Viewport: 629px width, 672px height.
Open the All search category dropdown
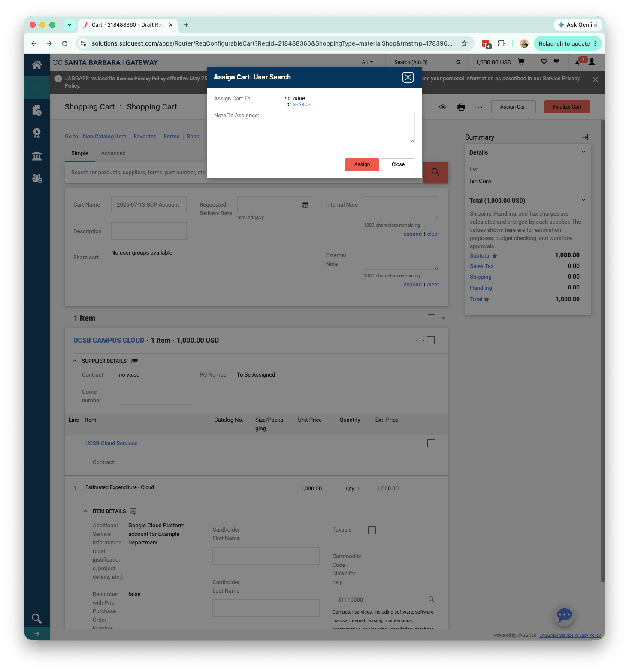click(x=367, y=62)
